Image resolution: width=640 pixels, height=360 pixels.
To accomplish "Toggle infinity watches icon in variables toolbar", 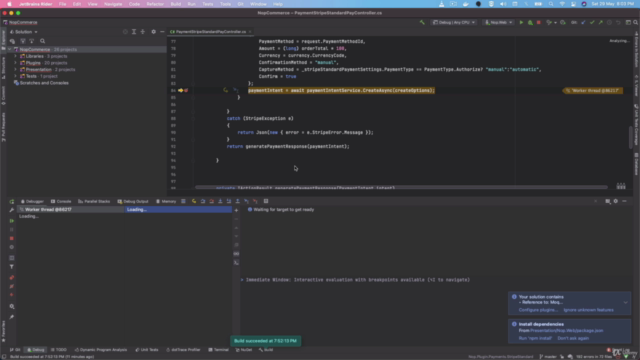I will coord(236,253).
